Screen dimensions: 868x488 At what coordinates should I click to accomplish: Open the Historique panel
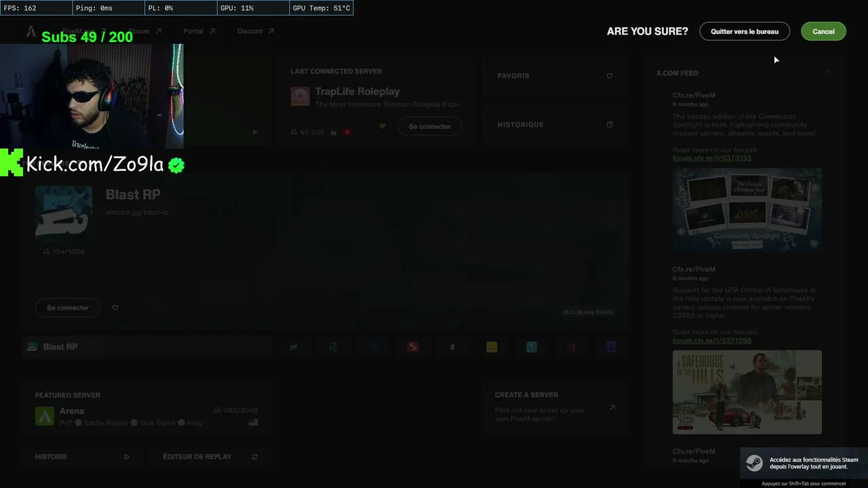pyautogui.click(x=555, y=125)
